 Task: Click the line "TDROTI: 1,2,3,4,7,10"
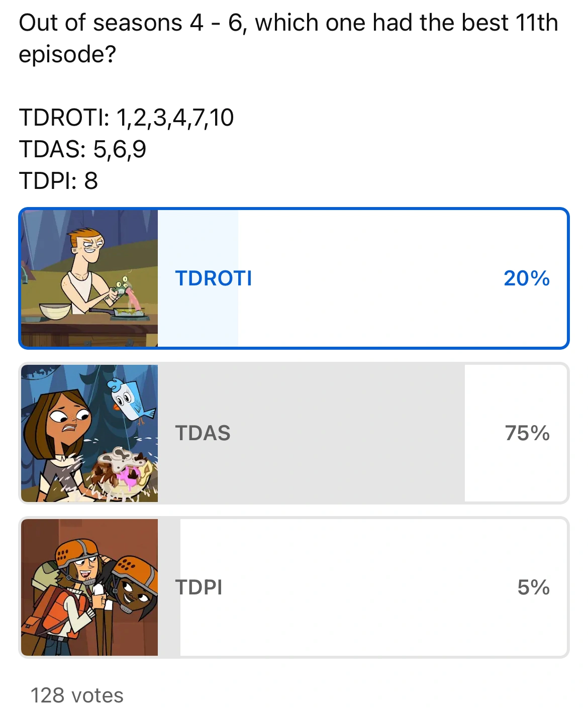pos(126,118)
